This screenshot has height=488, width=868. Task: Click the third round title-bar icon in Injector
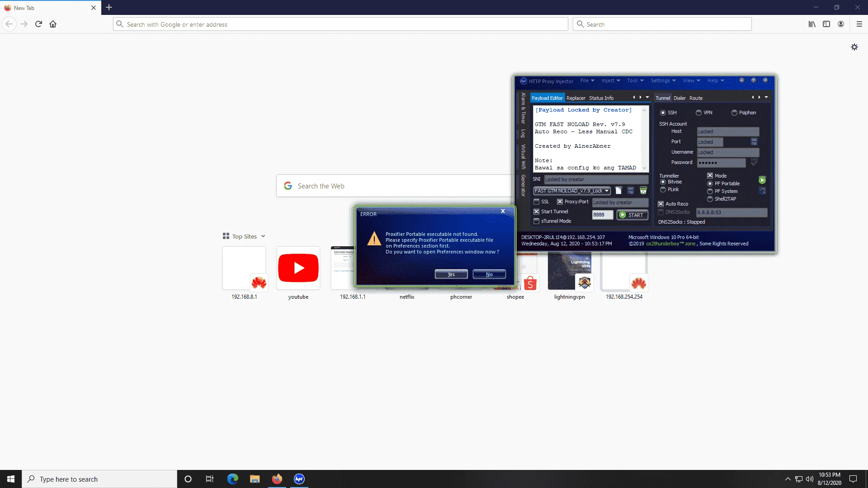pyautogui.click(x=765, y=80)
